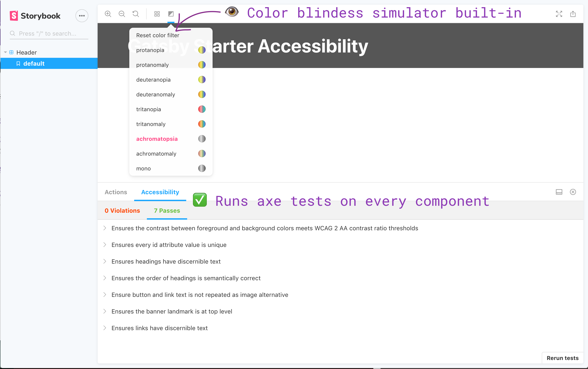Image resolution: width=588 pixels, height=369 pixels.
Task: Select the Header tree item
Action: [x=26, y=52]
